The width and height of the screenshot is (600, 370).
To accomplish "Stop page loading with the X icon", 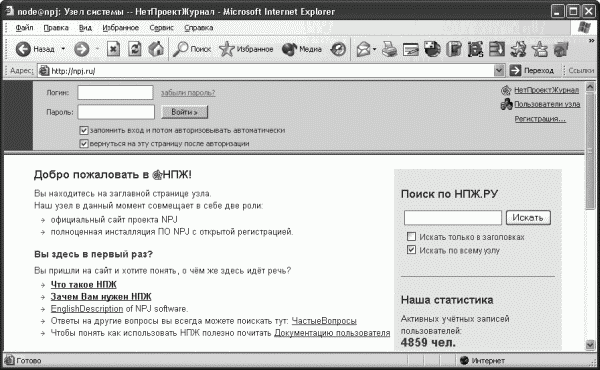I will (114, 49).
